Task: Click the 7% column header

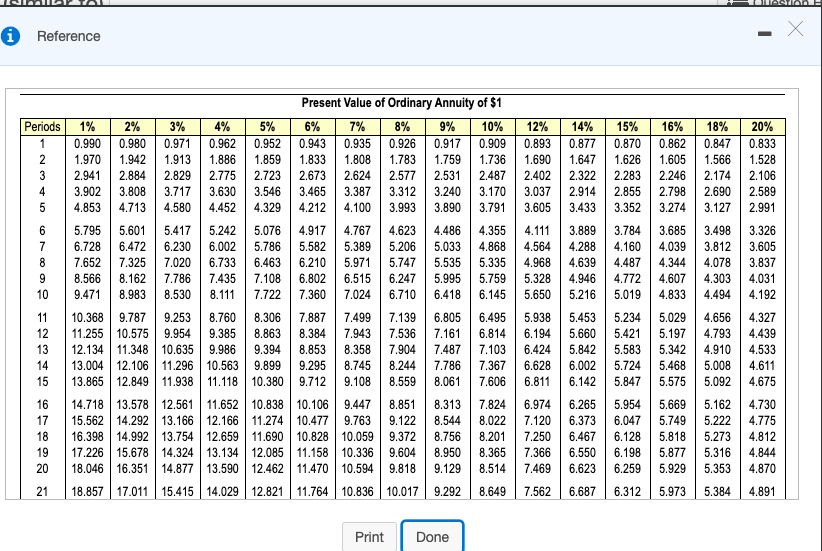Action: (358, 127)
